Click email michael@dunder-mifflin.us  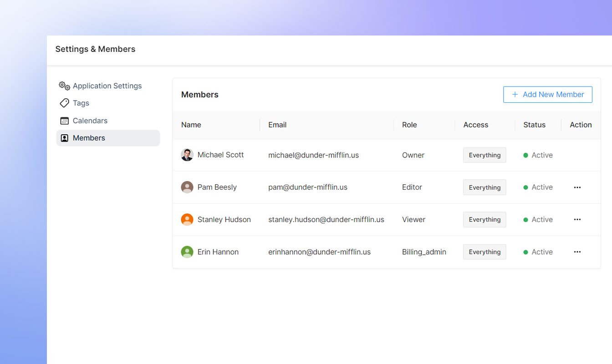[313, 155]
